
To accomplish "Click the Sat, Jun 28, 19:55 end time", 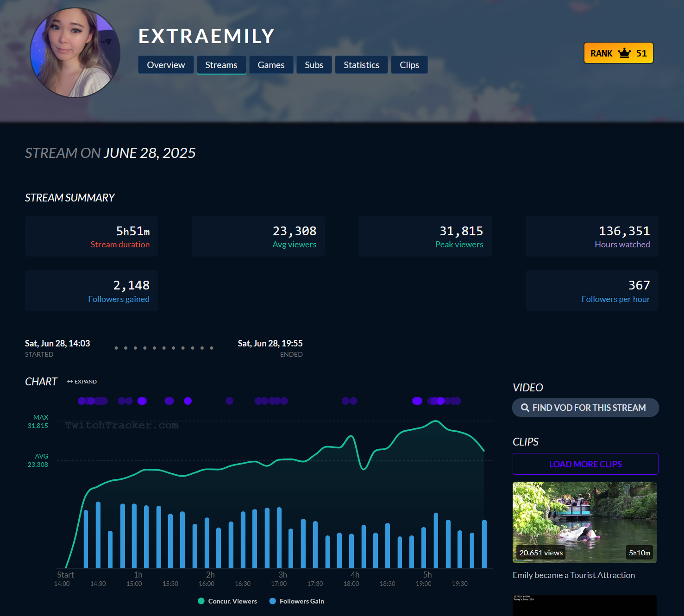I will 270,343.
